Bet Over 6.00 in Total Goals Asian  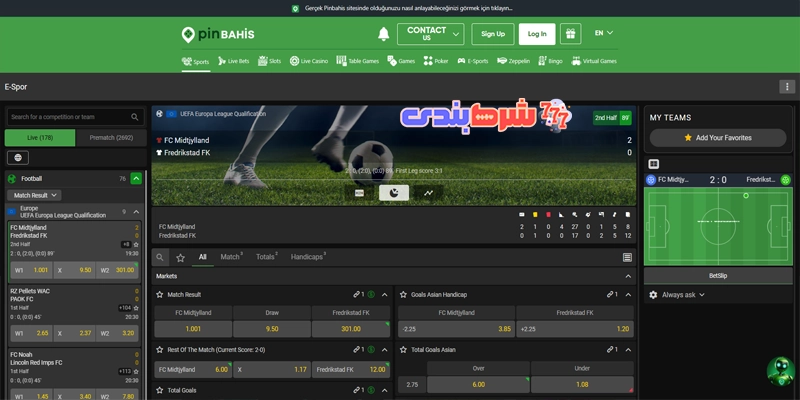pos(478,385)
